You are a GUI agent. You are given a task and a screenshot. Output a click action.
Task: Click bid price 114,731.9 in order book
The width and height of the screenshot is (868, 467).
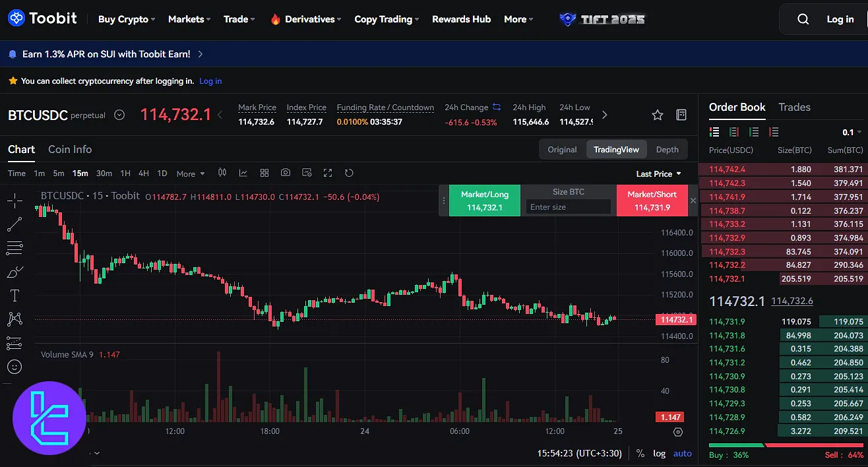coord(727,322)
